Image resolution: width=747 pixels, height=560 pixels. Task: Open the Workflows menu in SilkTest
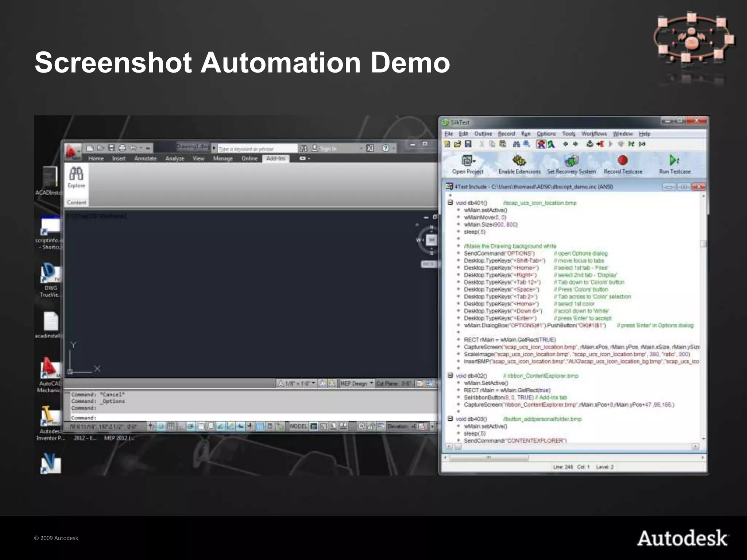tap(594, 134)
